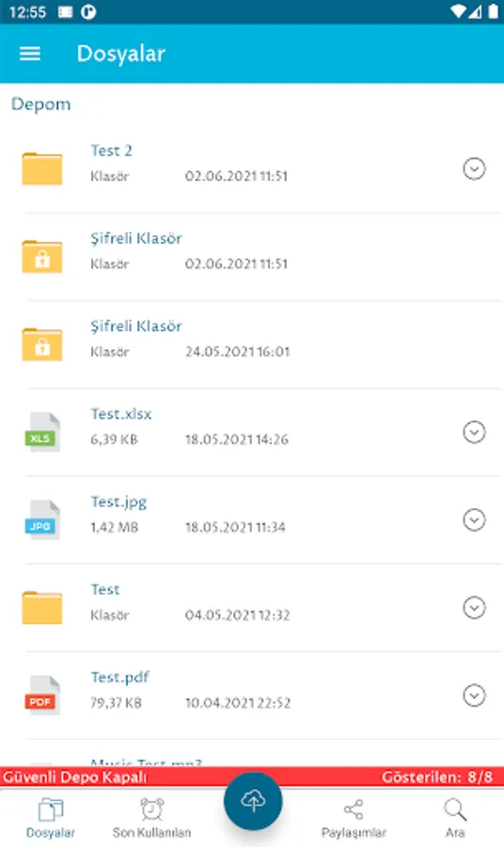The height and width of the screenshot is (847, 504).
Task: Open the locked Şifreli Klasör dated 24.05.2021
Action: pyautogui.click(x=42, y=344)
